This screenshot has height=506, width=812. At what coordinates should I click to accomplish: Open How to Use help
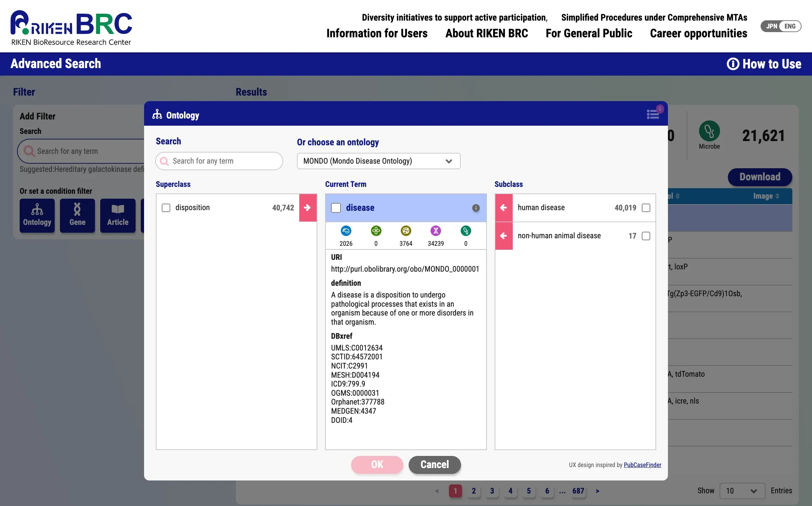(764, 63)
